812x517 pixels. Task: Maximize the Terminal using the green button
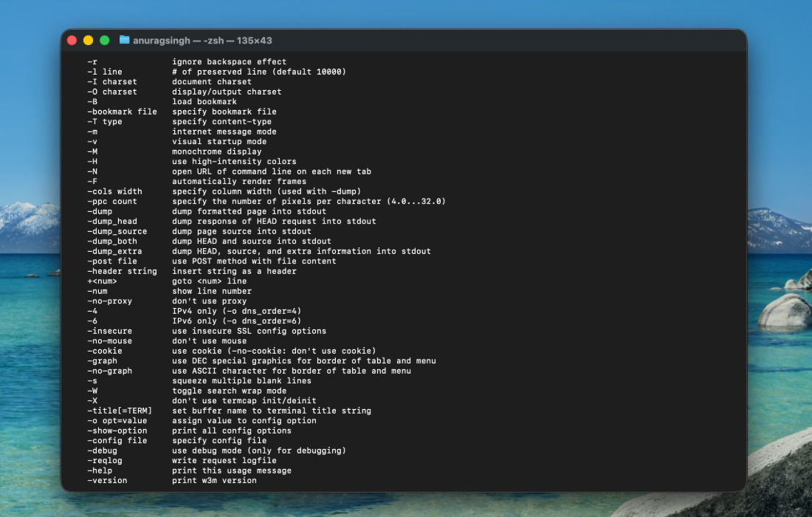tap(105, 40)
